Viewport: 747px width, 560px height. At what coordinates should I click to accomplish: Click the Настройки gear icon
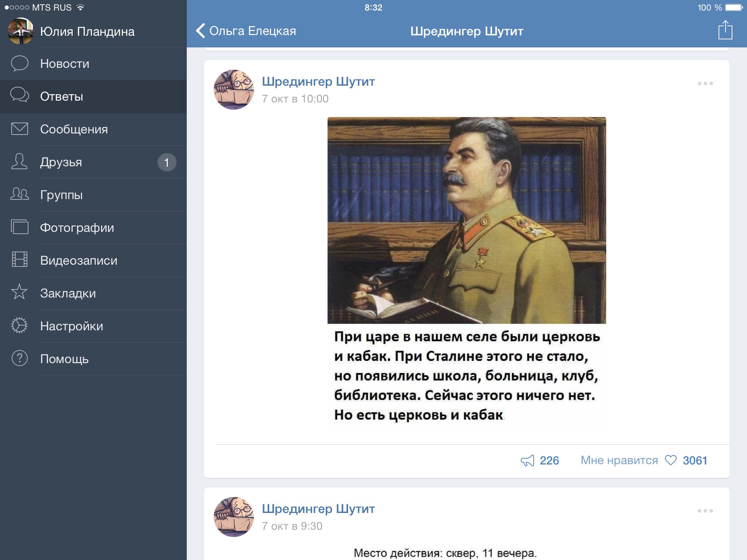tap(19, 325)
